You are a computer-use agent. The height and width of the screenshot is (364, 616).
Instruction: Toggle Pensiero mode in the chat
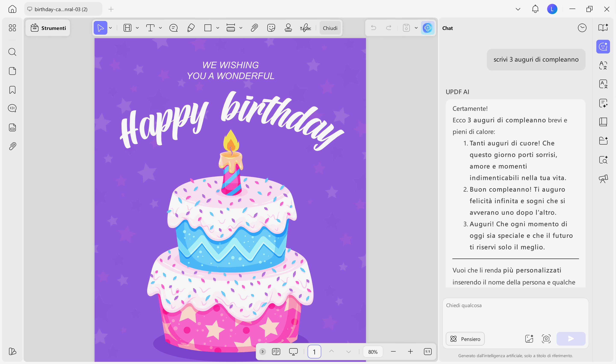point(465,339)
